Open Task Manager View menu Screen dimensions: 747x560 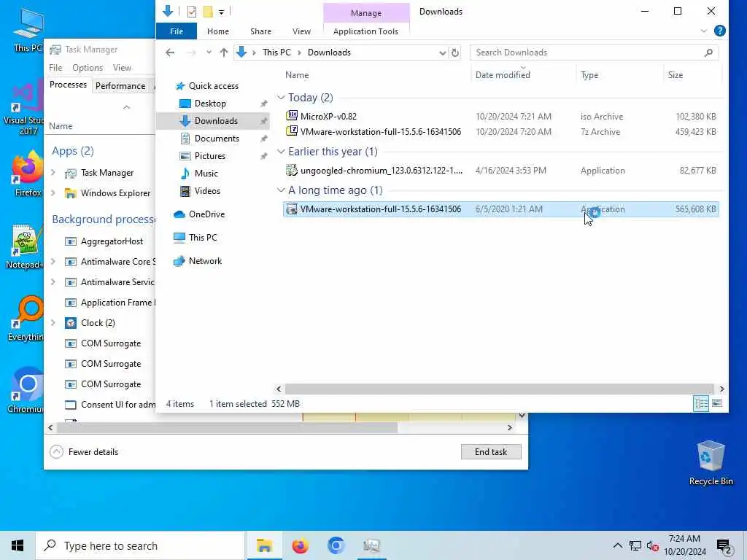pyautogui.click(x=122, y=68)
